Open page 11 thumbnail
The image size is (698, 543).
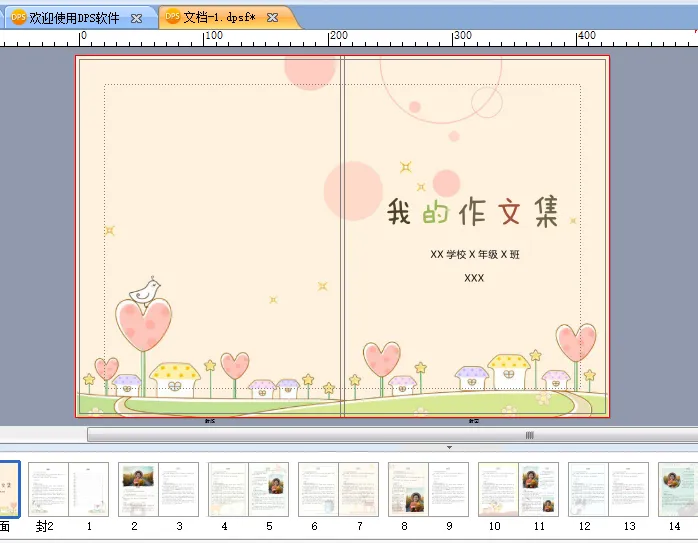point(538,489)
